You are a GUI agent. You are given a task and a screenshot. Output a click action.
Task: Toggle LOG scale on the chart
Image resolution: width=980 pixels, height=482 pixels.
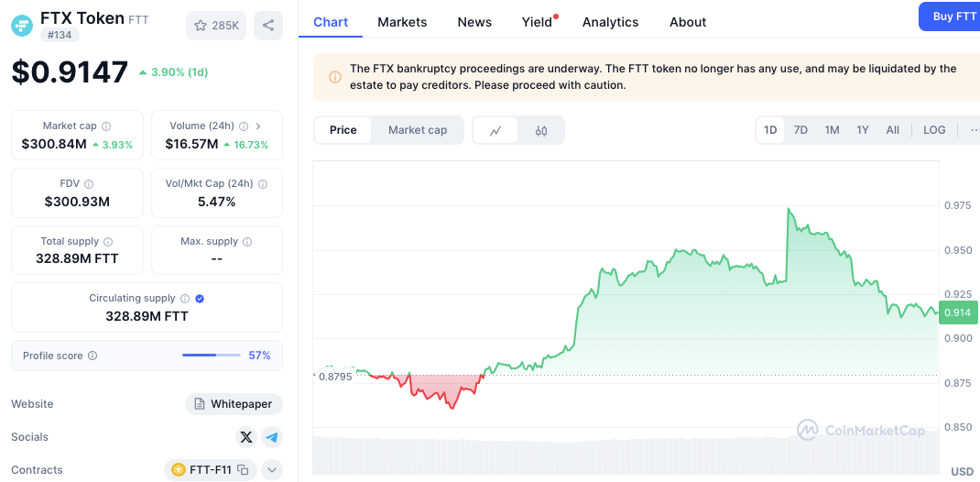934,130
